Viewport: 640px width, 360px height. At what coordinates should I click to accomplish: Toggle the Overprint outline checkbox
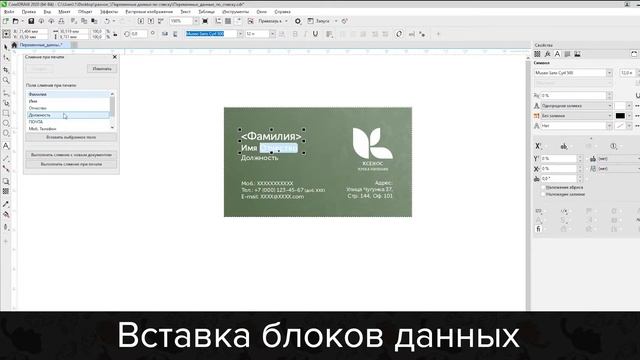point(543,187)
